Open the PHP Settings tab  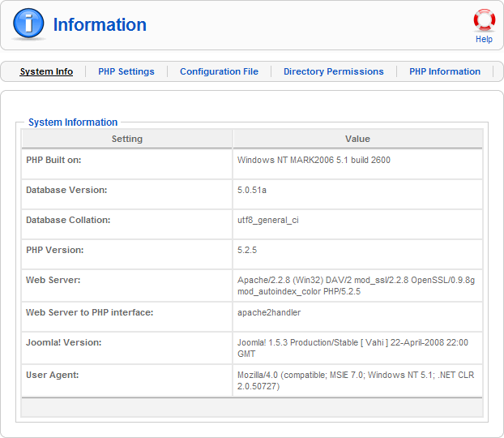(x=126, y=71)
